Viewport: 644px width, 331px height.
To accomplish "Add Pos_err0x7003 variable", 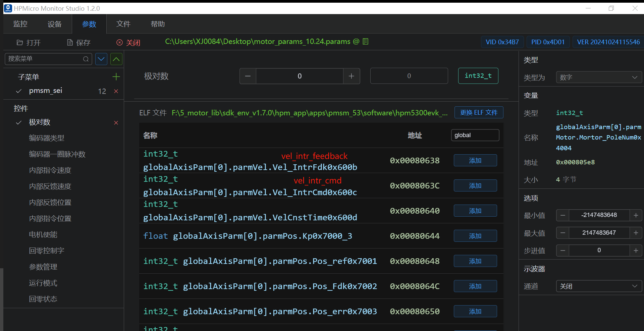I will pyautogui.click(x=475, y=311).
